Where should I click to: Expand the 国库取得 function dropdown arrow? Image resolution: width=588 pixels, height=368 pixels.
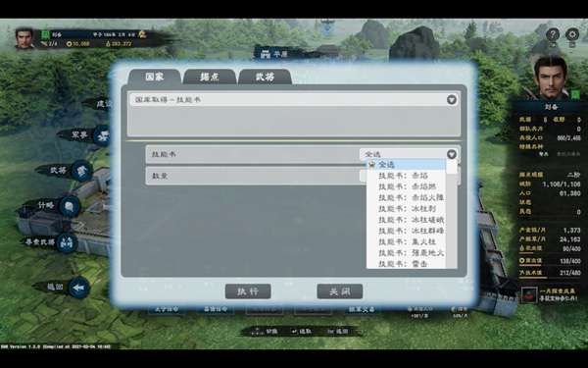pyautogui.click(x=452, y=100)
